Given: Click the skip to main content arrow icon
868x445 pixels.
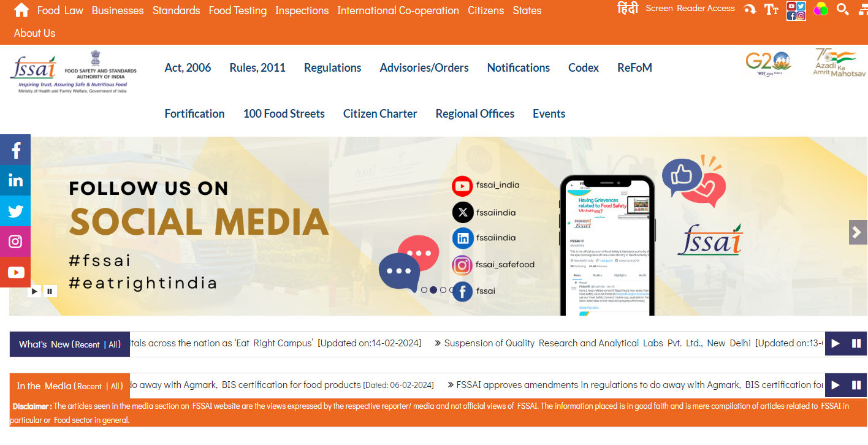Looking at the screenshot, I should pyautogui.click(x=750, y=9).
